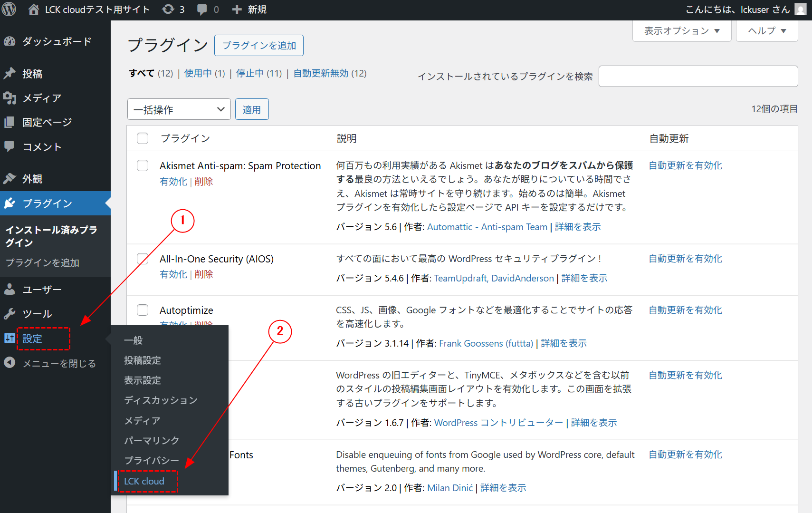Tick the Autoptimize plugin checkbox

pyautogui.click(x=143, y=310)
